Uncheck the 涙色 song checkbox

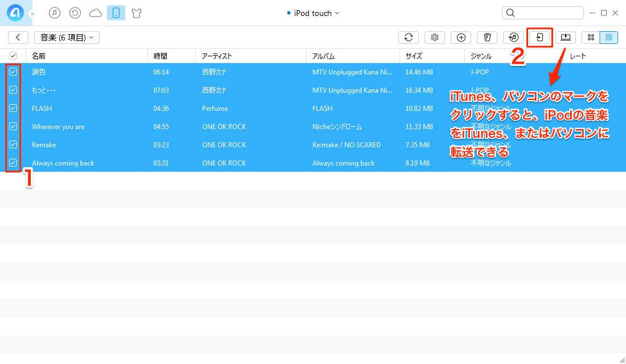point(13,72)
